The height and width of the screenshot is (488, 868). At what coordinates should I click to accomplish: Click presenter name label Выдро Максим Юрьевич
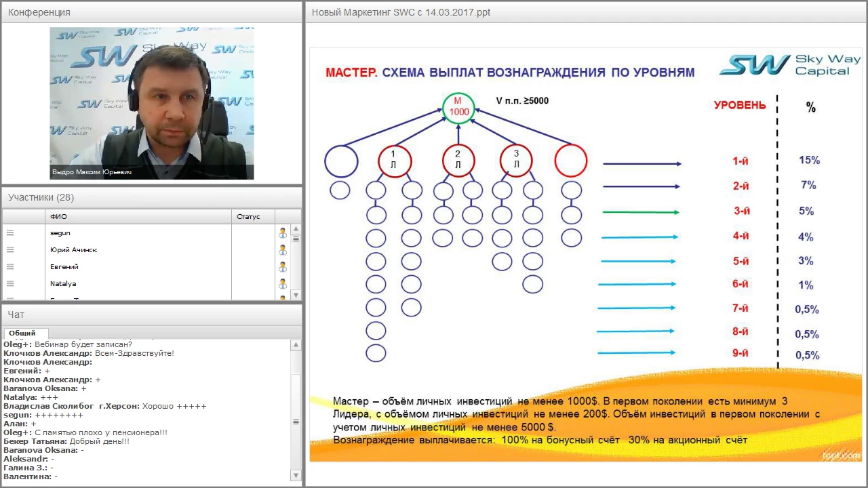pyautogui.click(x=92, y=172)
